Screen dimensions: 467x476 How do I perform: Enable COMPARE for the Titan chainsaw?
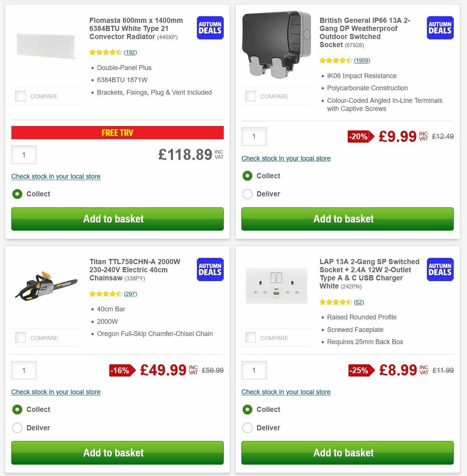[20, 337]
